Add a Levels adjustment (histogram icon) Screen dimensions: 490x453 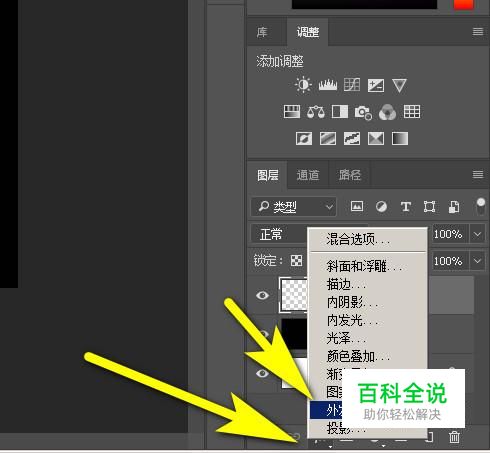pos(328,85)
